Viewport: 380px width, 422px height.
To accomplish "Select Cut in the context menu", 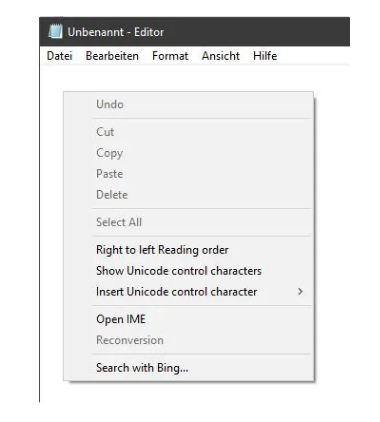I will (188, 132).
